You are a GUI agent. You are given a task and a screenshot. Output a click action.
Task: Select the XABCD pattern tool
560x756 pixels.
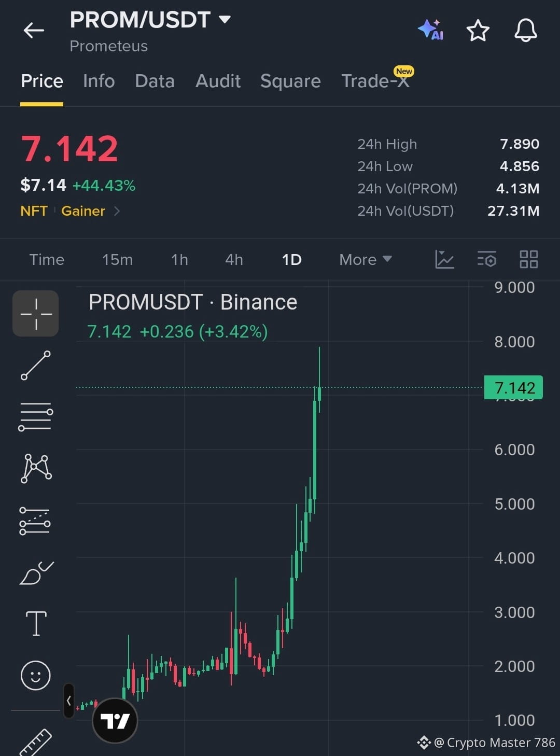tap(36, 468)
